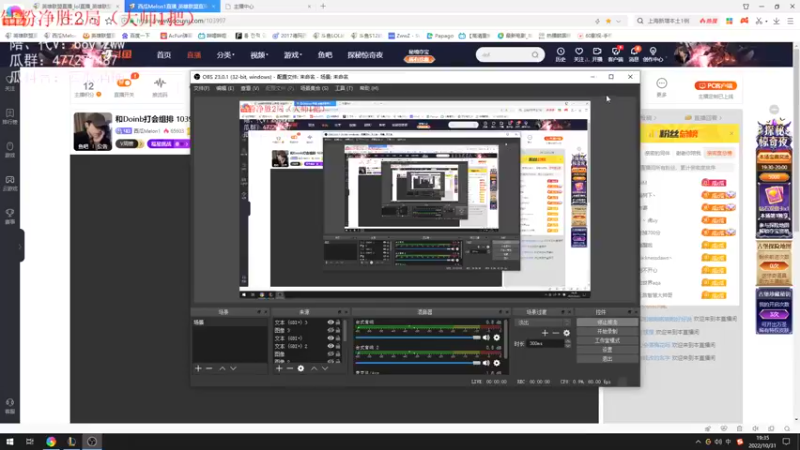Click the transition duration 300ms field
The image size is (800, 450).
[545, 344]
